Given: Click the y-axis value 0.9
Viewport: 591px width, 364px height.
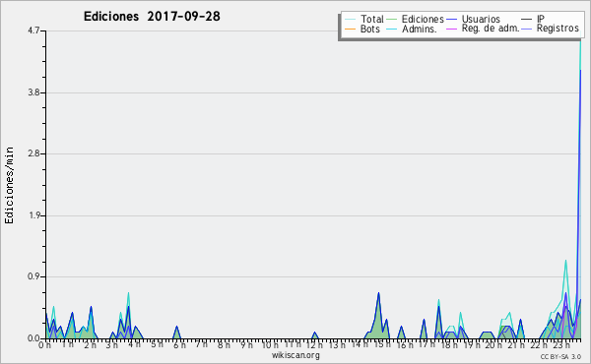Looking at the screenshot, I should (33, 277).
